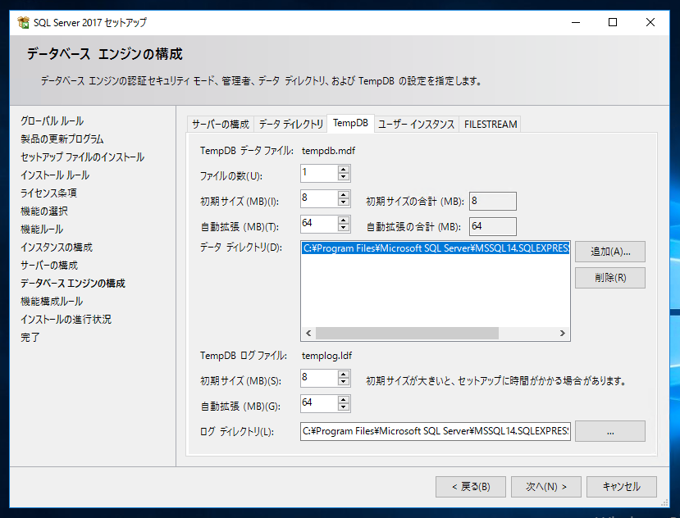Screen dimensions: 680x518
Task: Increase data 自動拡張 (MB)(T) up arrow
Action: [x=343, y=220]
